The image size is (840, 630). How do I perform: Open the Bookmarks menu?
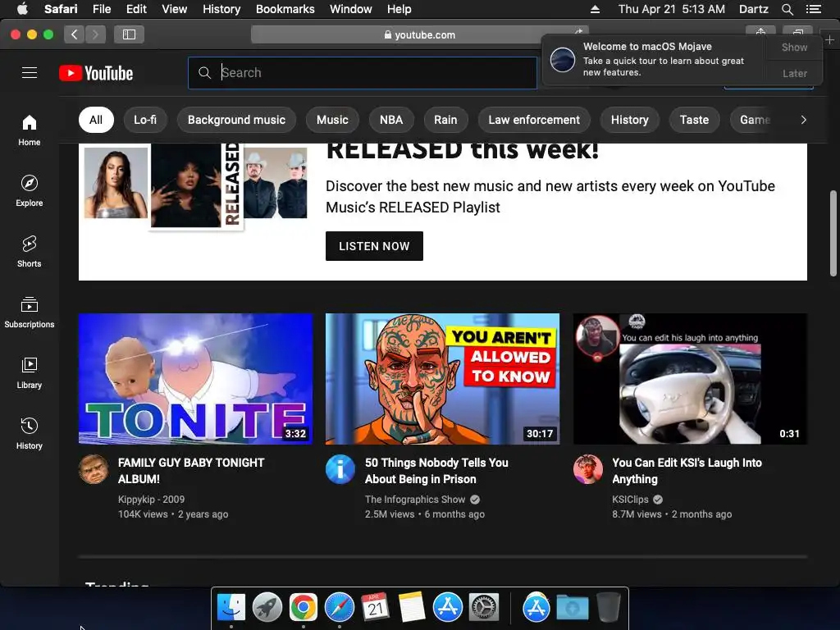coord(285,9)
